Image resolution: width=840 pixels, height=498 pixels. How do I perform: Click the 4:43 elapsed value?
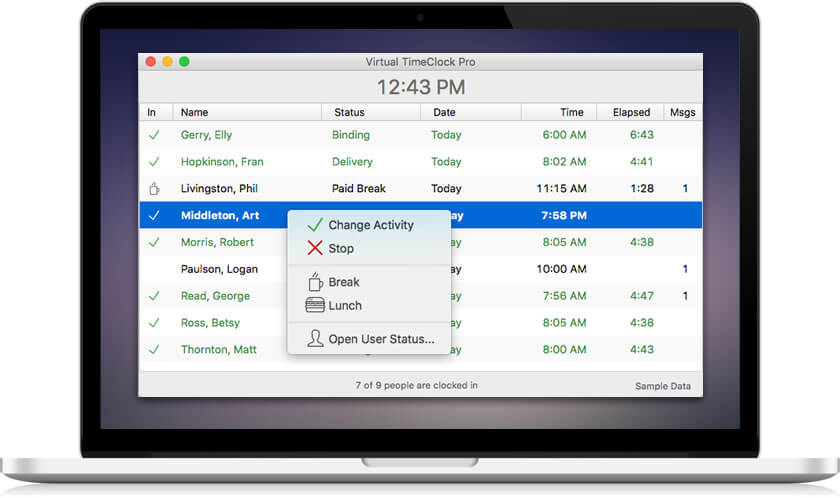pyautogui.click(x=642, y=349)
